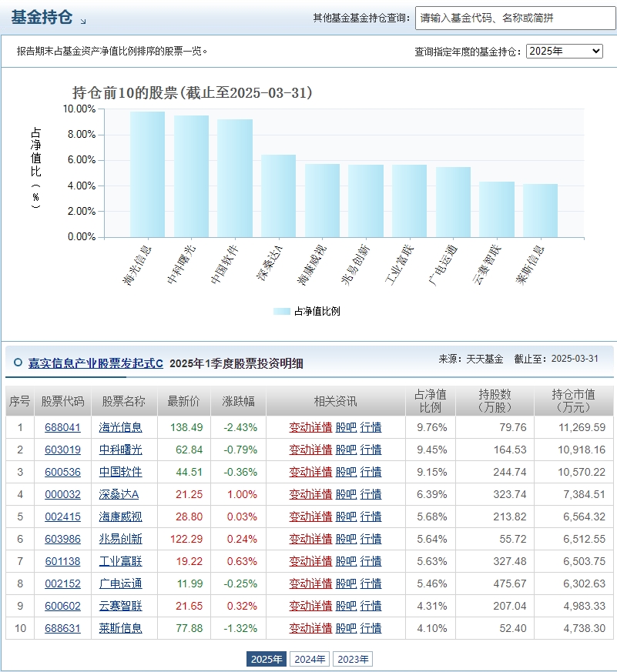
Task: Click the 深桑达A bar in the chart
Action: [x=278, y=196]
